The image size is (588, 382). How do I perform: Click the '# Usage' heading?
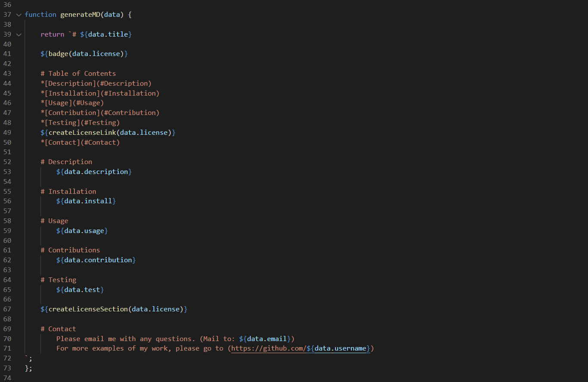55,221
